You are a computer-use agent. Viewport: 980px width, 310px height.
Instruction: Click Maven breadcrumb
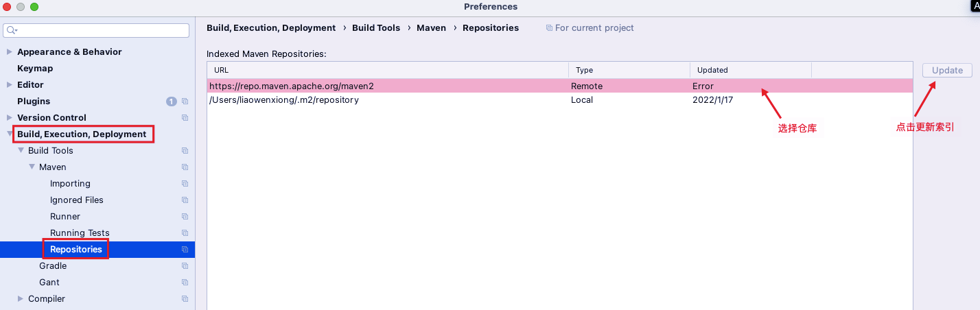432,28
